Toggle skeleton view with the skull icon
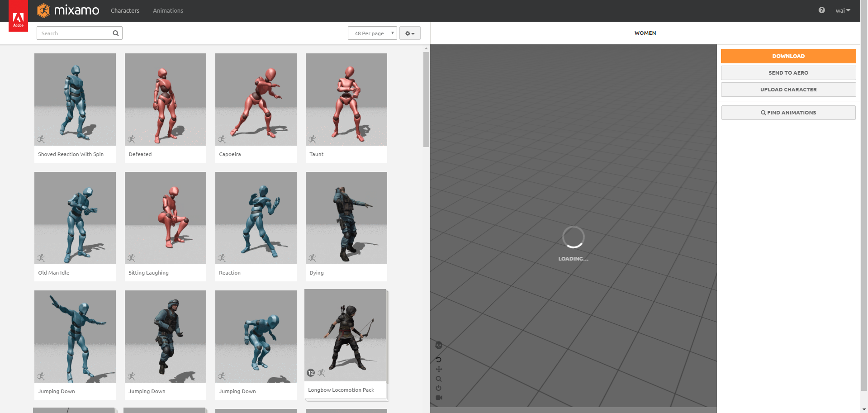 438,345
